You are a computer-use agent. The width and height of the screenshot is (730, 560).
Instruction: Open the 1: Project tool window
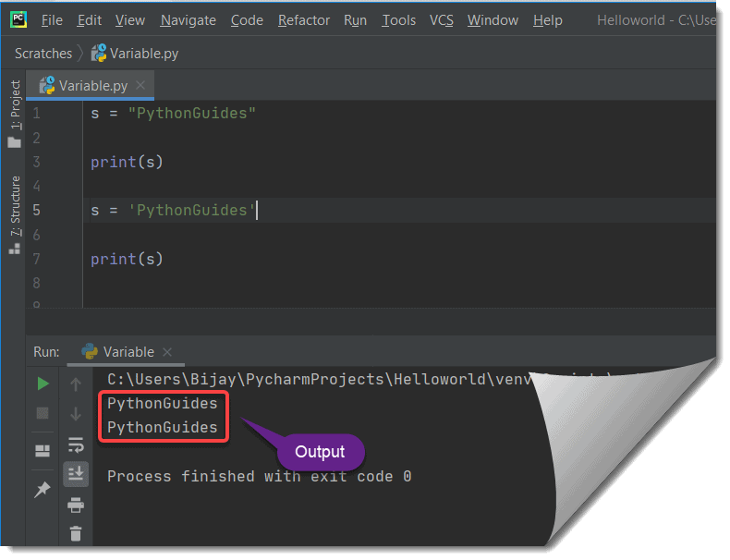pyautogui.click(x=16, y=104)
